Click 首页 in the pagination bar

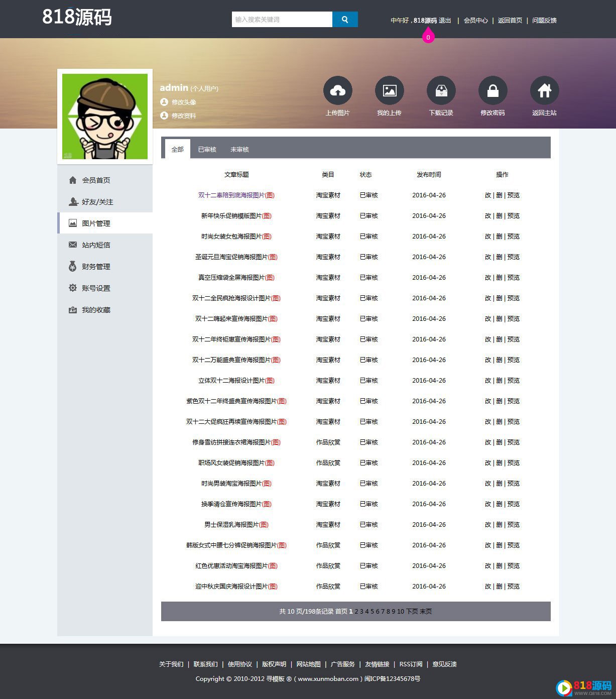coord(341,611)
